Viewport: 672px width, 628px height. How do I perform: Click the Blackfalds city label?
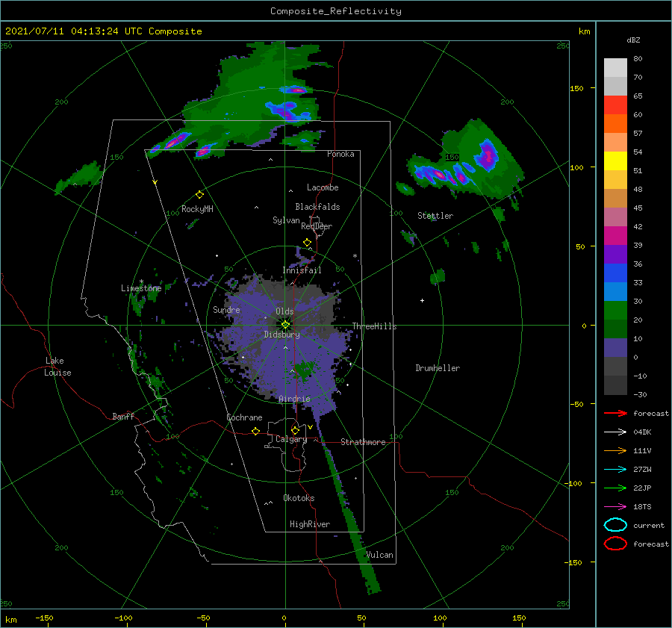click(x=317, y=207)
